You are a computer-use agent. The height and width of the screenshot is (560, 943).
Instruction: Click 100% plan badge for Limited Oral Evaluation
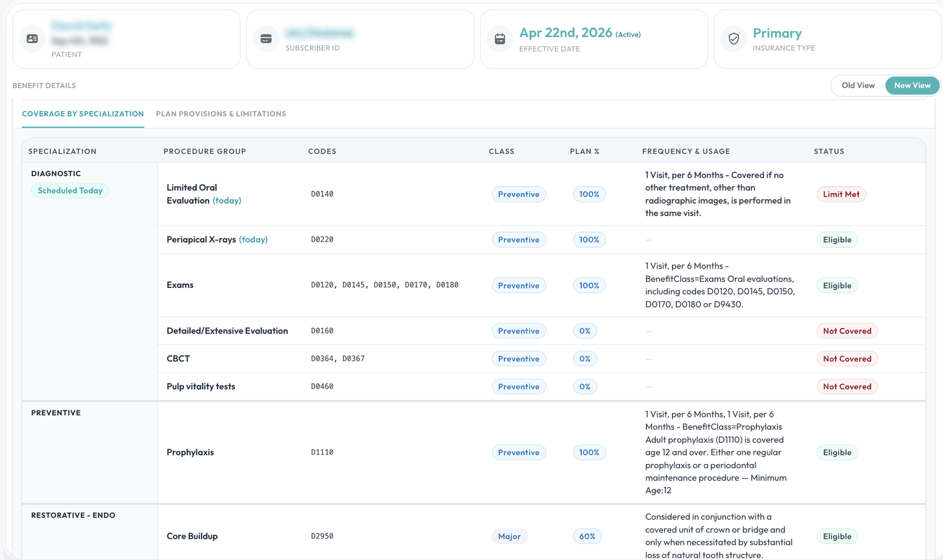pos(589,194)
